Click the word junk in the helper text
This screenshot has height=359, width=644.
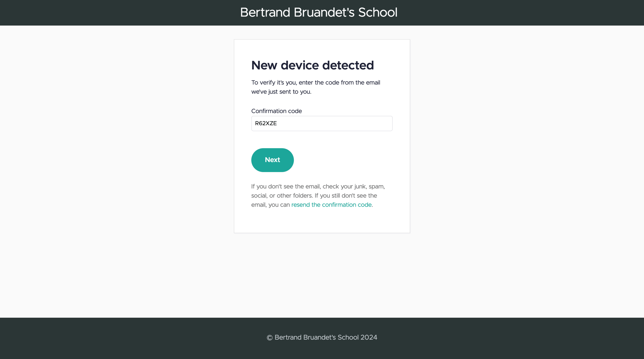coord(360,187)
